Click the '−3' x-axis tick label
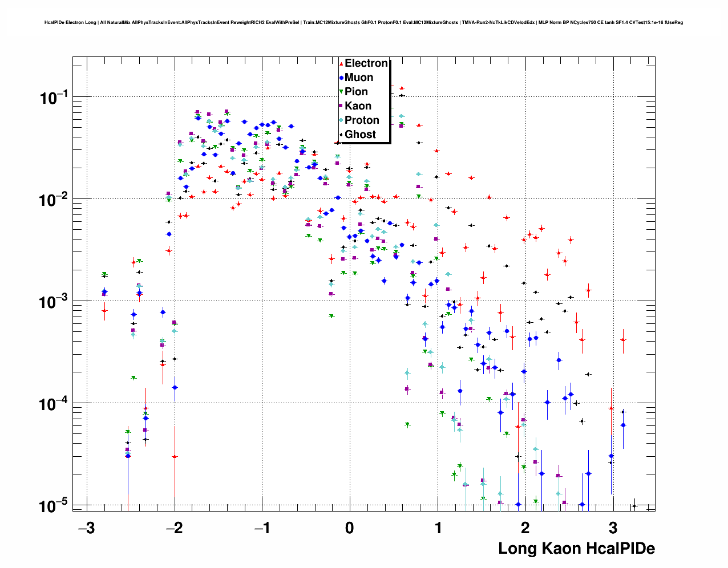Image resolution: width=728 pixels, height=568 pixels. (86, 528)
